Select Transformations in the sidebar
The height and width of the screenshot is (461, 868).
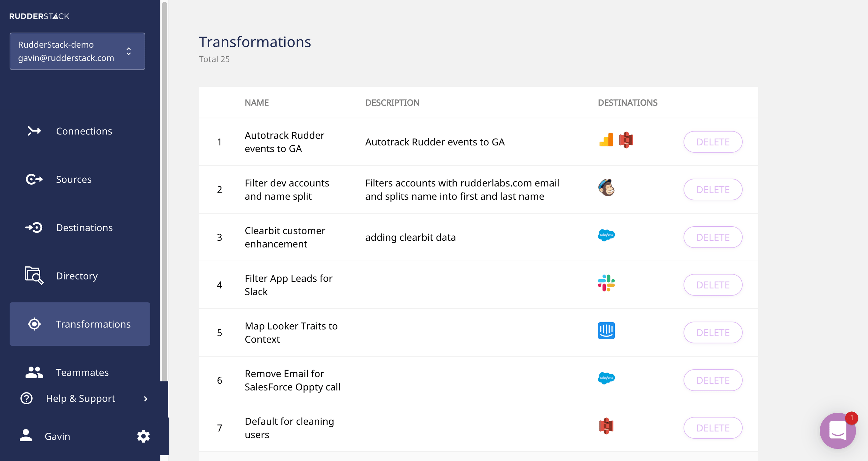point(93,324)
